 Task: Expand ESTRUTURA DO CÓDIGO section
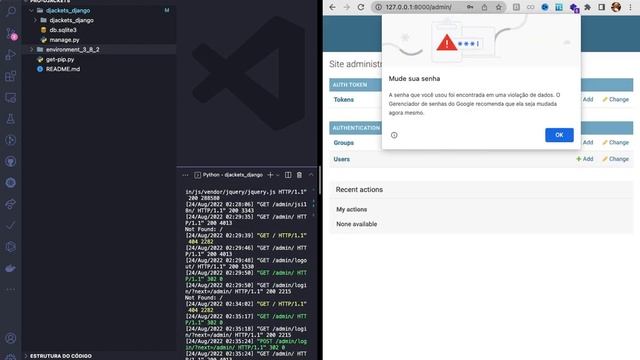[60, 356]
